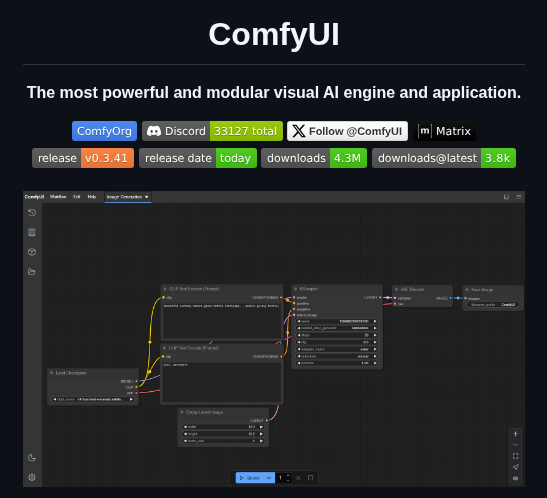Click the bottom panel toggle icon in top bar
The image size is (547, 498).
[x=506, y=197]
